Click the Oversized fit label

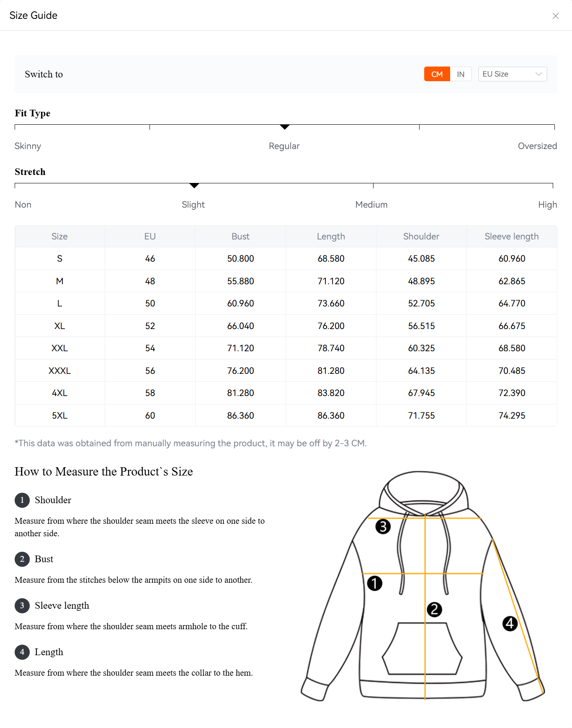[x=537, y=146]
